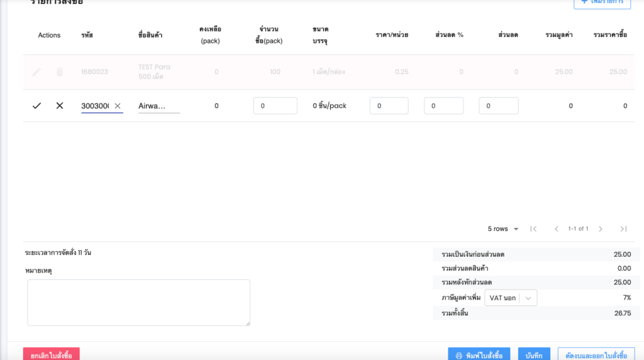644x360 pixels.
Task: Click the ยกเลิกใบสั่งซื้อ cancel order button
Action: pyautogui.click(x=52, y=355)
